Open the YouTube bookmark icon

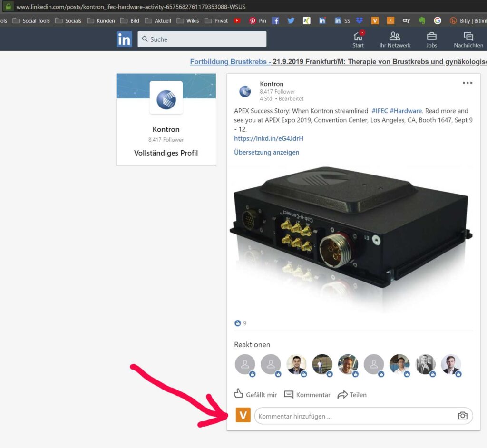(237, 20)
